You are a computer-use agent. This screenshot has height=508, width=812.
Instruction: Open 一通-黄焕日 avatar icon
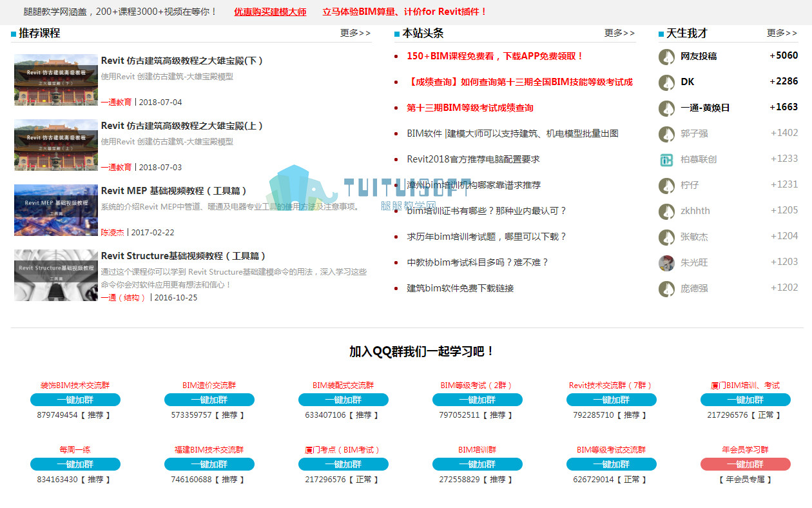pyautogui.click(x=666, y=108)
